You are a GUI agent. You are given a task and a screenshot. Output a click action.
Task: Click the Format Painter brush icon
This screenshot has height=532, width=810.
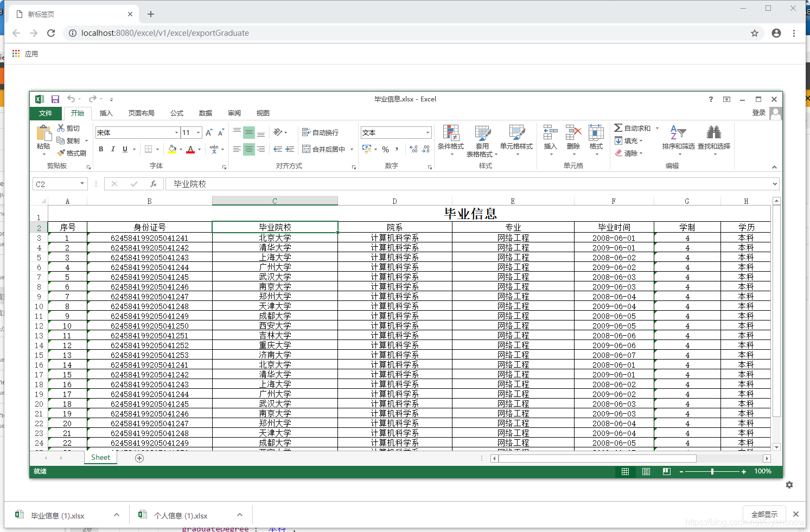[61, 153]
